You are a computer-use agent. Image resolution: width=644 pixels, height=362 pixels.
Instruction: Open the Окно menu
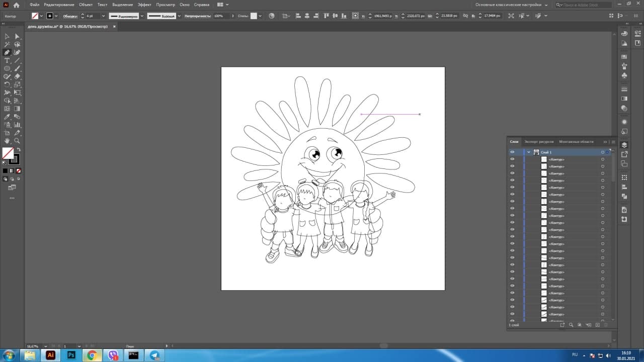pos(184,5)
